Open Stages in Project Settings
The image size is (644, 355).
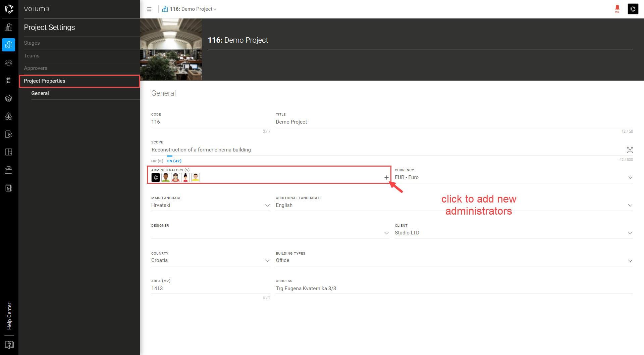pyautogui.click(x=32, y=43)
